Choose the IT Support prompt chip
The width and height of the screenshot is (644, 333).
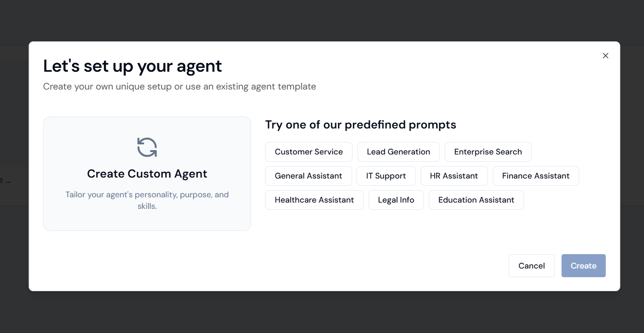[386, 176]
